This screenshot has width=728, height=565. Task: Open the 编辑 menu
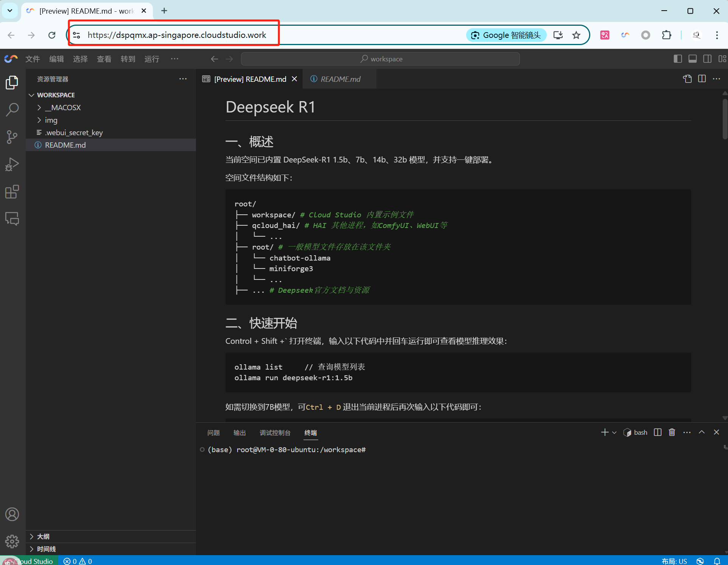(56, 59)
